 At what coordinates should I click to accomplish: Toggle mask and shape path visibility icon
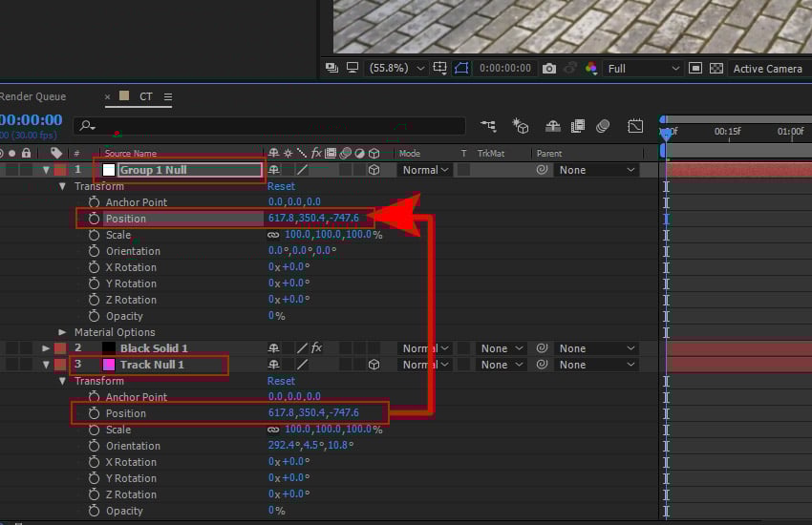tap(461, 68)
